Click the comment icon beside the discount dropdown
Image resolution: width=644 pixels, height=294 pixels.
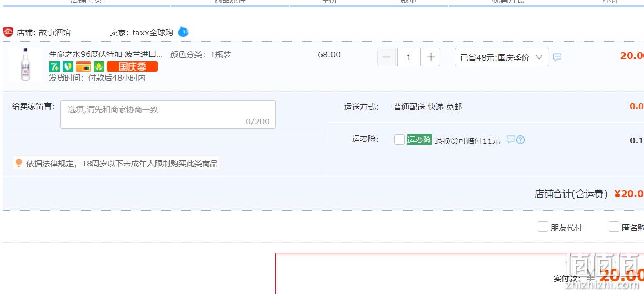coord(557,57)
